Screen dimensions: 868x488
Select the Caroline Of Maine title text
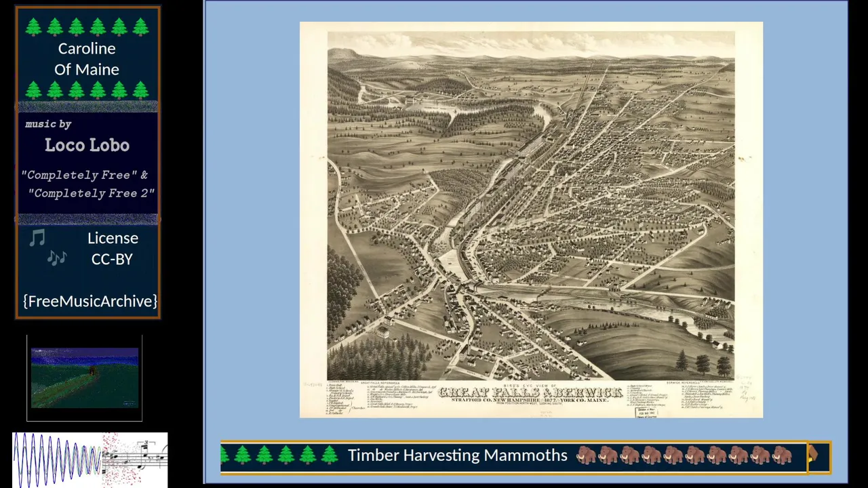tap(87, 59)
